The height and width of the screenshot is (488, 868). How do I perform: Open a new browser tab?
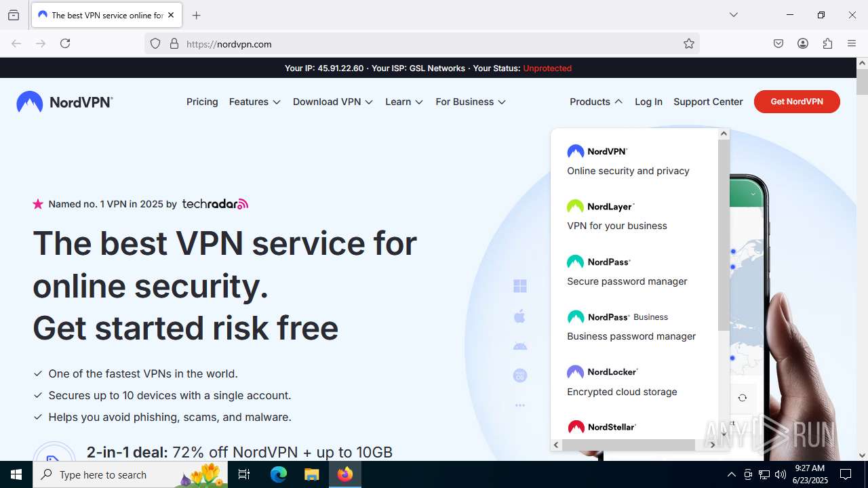[197, 15]
